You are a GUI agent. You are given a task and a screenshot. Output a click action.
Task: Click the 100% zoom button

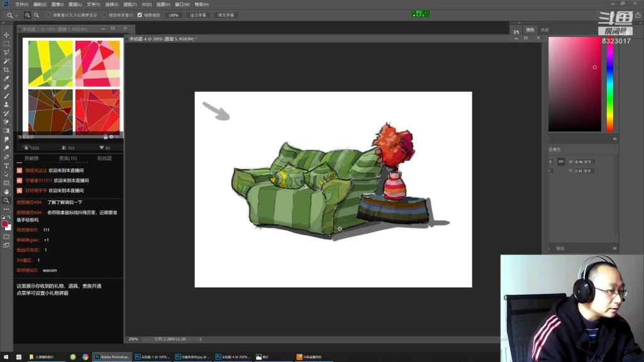click(174, 15)
